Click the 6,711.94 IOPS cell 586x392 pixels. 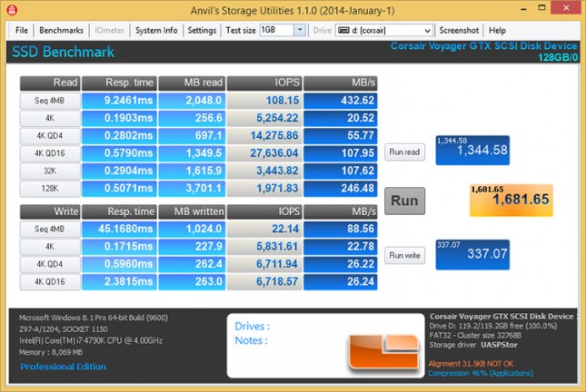(x=264, y=264)
